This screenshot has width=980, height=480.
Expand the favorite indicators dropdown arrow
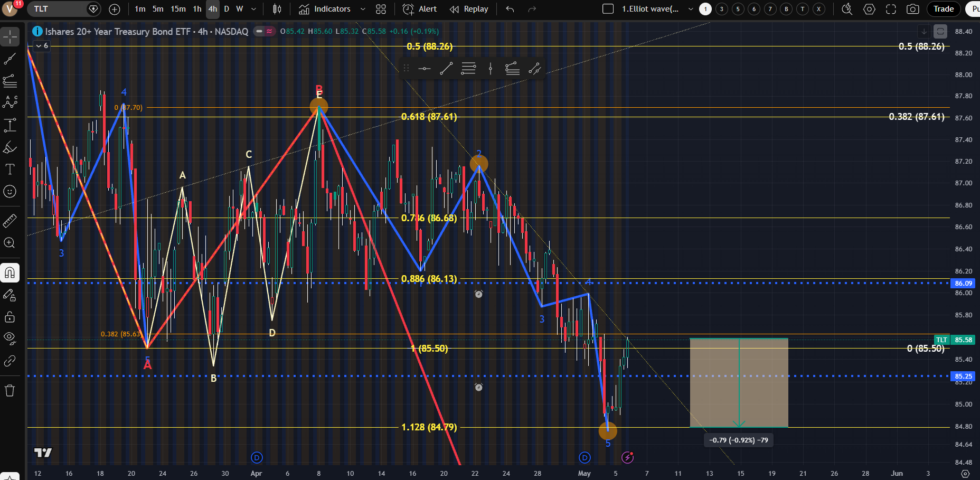[363, 9]
